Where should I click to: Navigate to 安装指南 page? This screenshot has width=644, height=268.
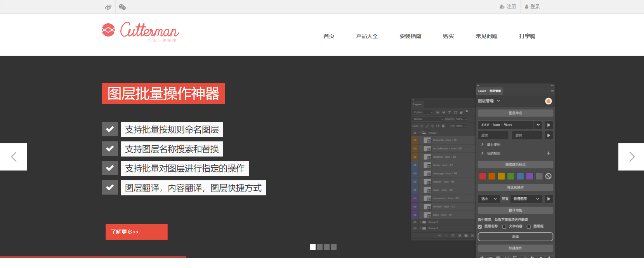[x=410, y=36]
